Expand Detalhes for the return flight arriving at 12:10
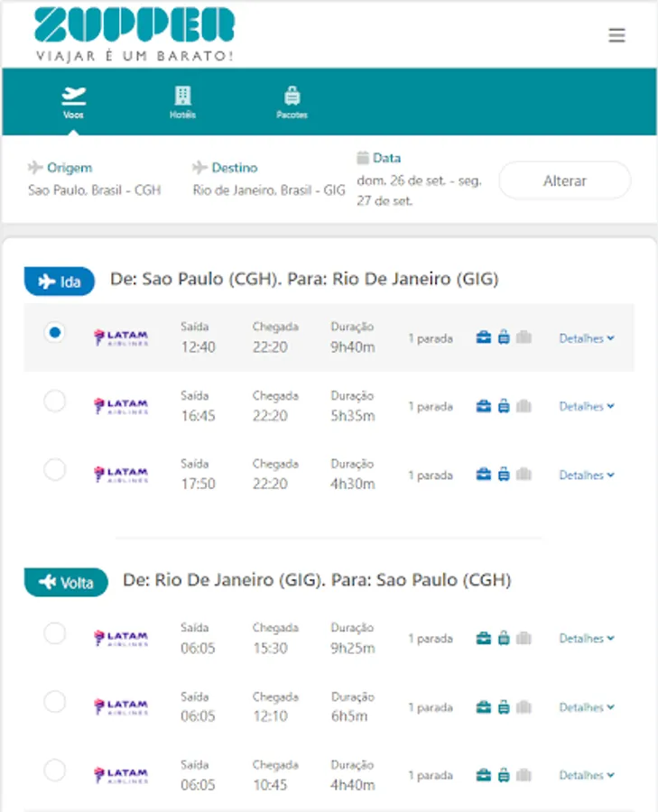The image size is (658, 812). (586, 708)
